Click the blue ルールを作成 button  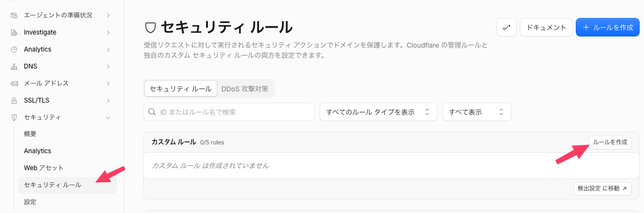[607, 27]
